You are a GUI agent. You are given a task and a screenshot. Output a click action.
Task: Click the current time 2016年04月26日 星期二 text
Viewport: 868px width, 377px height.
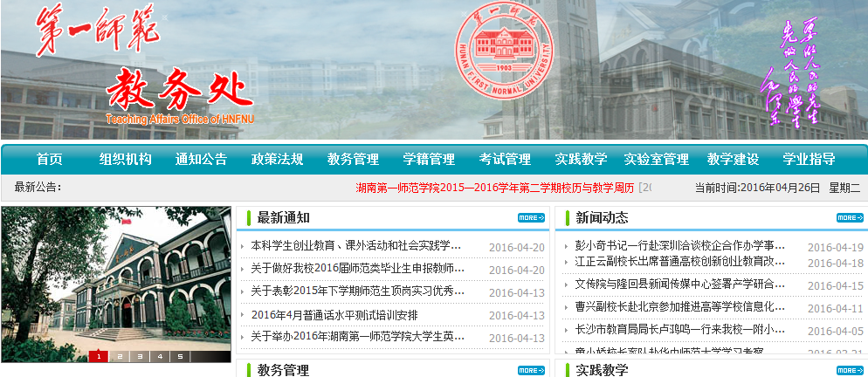pyautogui.click(x=778, y=188)
